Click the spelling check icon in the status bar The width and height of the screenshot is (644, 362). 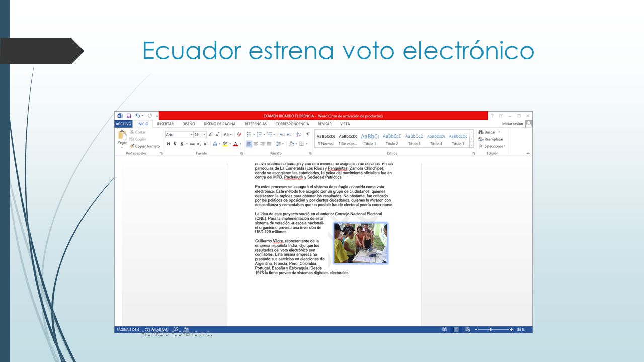pos(176,329)
